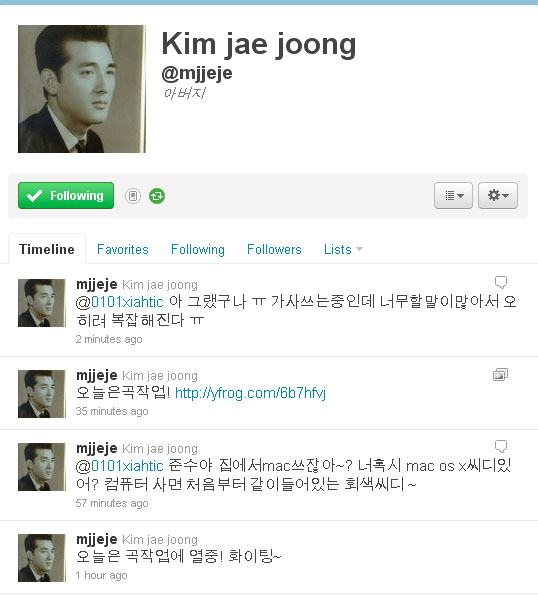538x596 pixels.
Task: Open the list dropdown button
Action: 453,195
